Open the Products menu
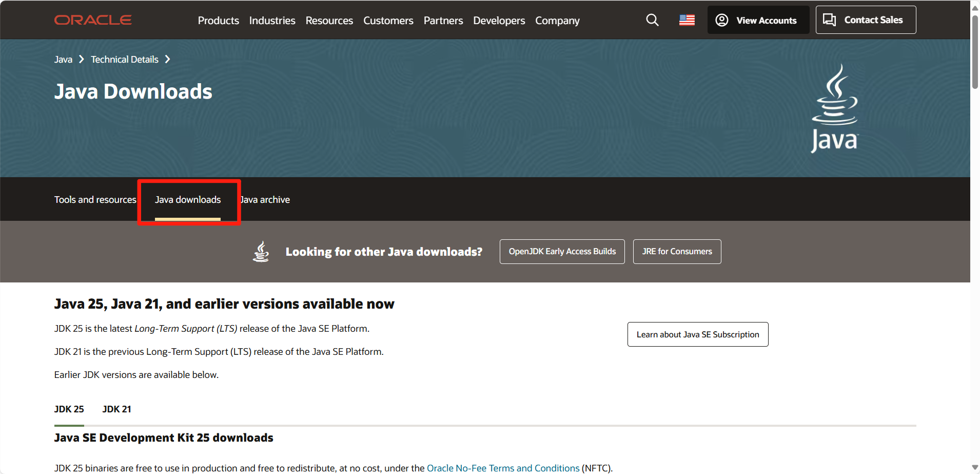980x474 pixels. pos(219,21)
